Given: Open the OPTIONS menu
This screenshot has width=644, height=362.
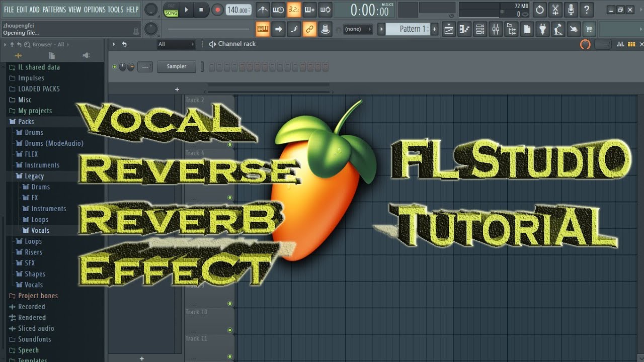Looking at the screenshot, I should pyautogui.click(x=95, y=10).
